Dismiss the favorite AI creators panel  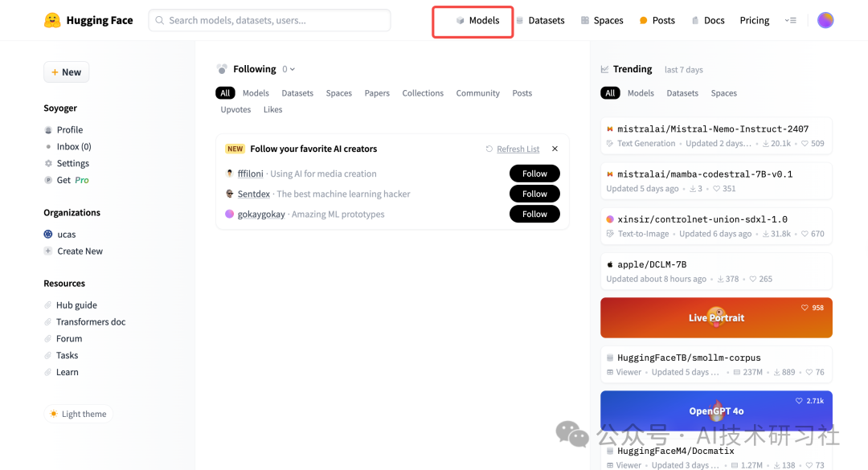(555, 149)
